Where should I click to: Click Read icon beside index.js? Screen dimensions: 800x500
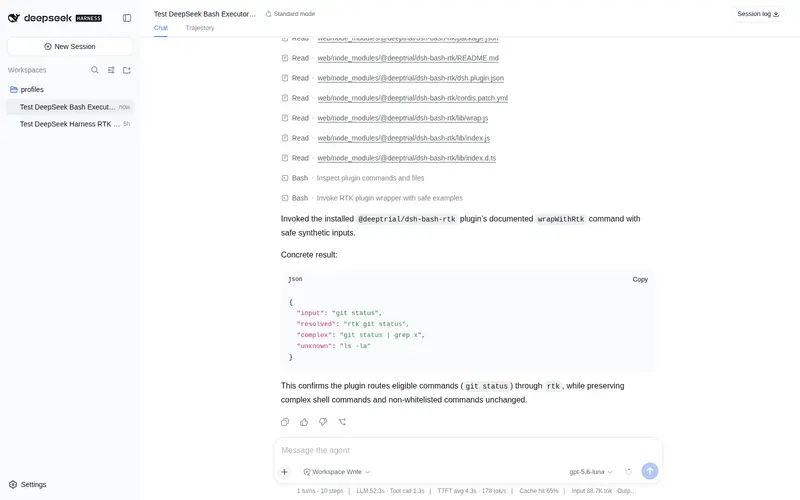pos(285,138)
